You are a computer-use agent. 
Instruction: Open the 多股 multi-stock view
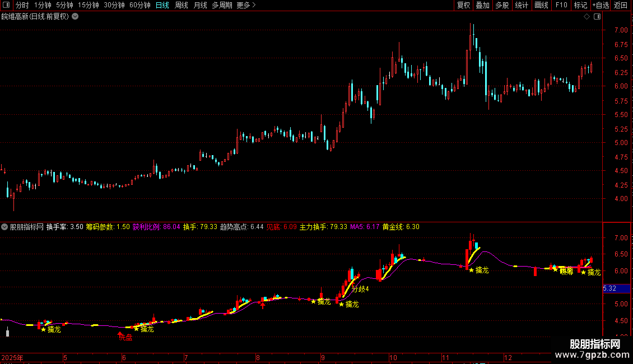tap(502, 5)
